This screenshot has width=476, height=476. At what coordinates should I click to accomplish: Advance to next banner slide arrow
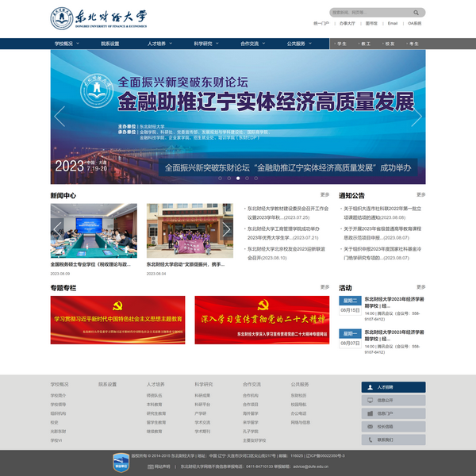tap(417, 117)
